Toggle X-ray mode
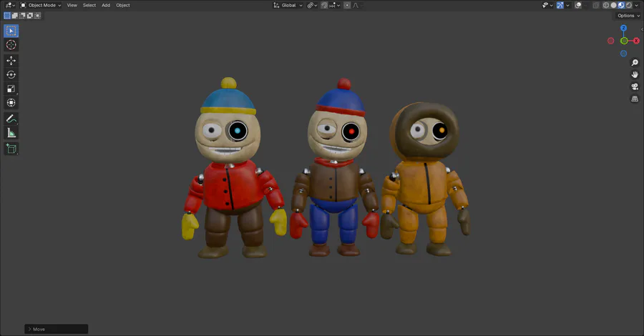This screenshot has width=644, height=336. coord(595,5)
